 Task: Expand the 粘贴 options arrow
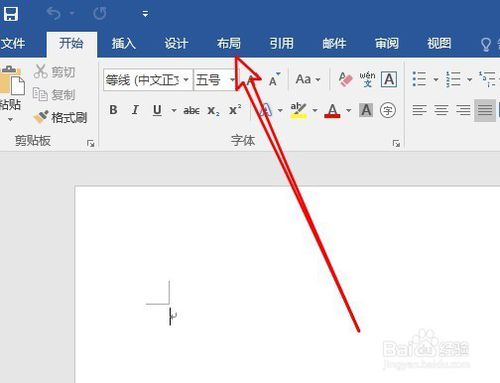tap(10, 119)
